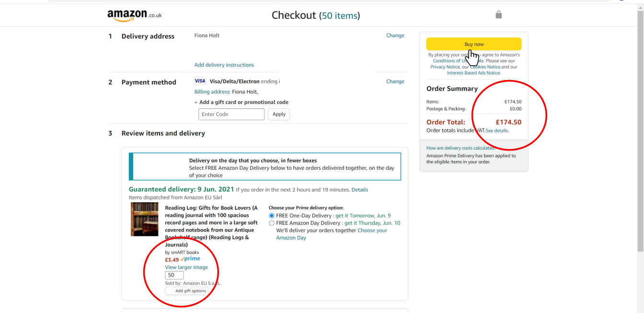Select FREE Amazon Day Delivery option
Screen dimensions: 644x313
[x=272, y=223]
